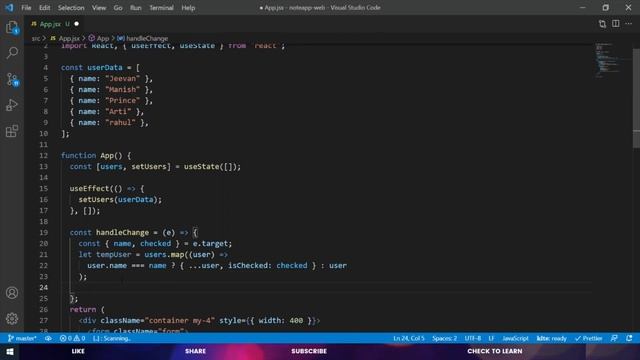
Task: Click the userData declaration on line 4
Action: click(x=105, y=67)
